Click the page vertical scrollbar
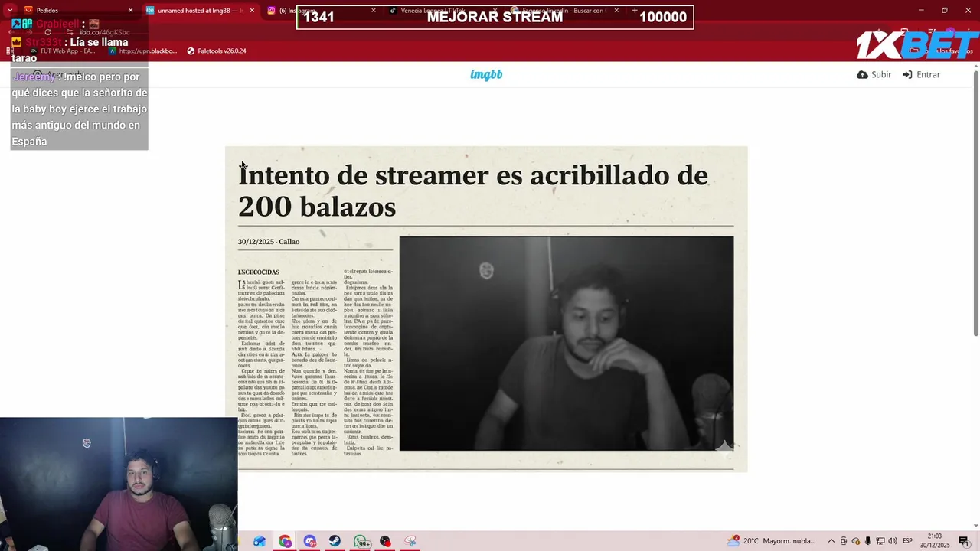Screen dimensions: 980x551 [975, 203]
